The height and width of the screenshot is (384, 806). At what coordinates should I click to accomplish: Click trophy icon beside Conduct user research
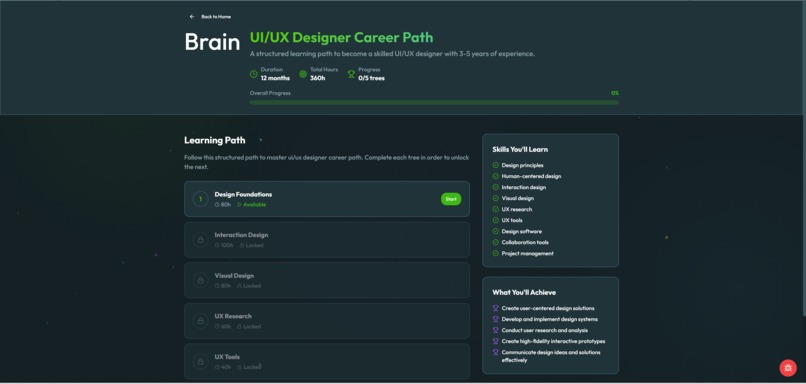coord(496,330)
